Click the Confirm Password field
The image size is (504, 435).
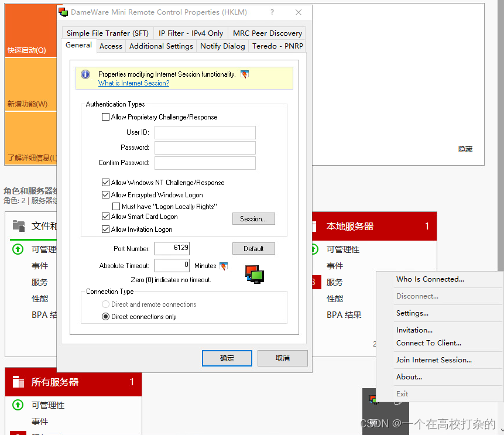(x=205, y=163)
